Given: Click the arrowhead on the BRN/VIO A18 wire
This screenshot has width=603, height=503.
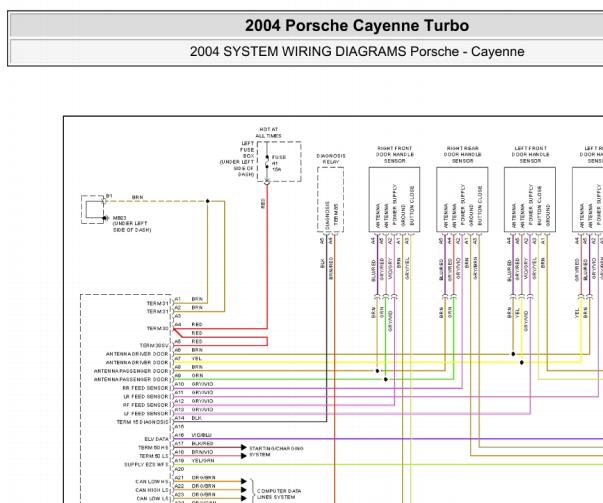Looking at the screenshot, I should (x=243, y=456).
